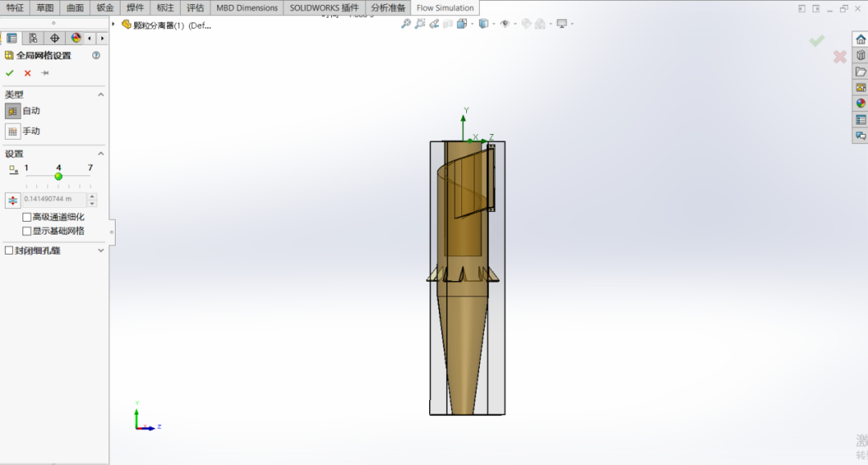Screen dimensions: 868x465
Task: Click View Settings monitor icon
Action: tap(562, 24)
